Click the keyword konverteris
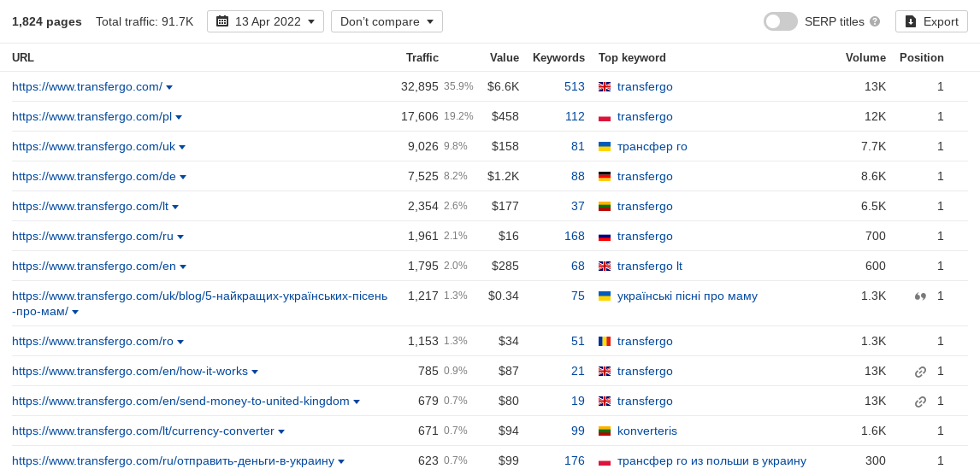This screenshot has height=469, width=980. click(646, 431)
